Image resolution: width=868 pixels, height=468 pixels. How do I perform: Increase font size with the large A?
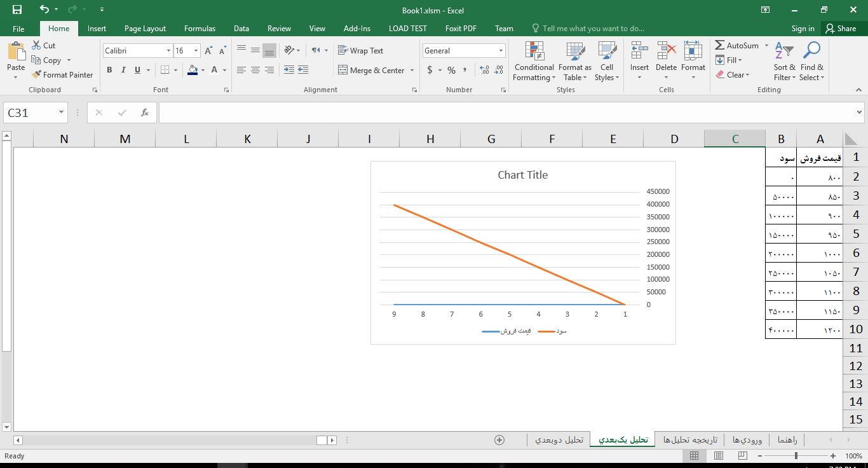tap(208, 51)
